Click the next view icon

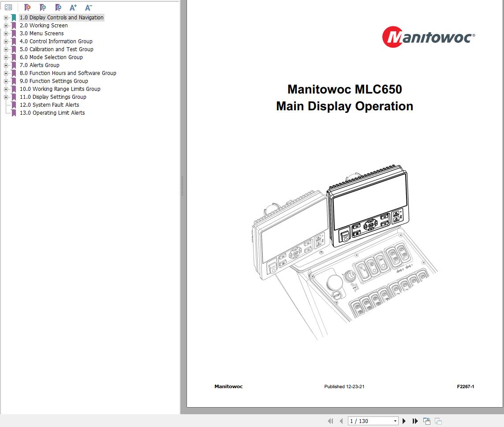pos(437,420)
